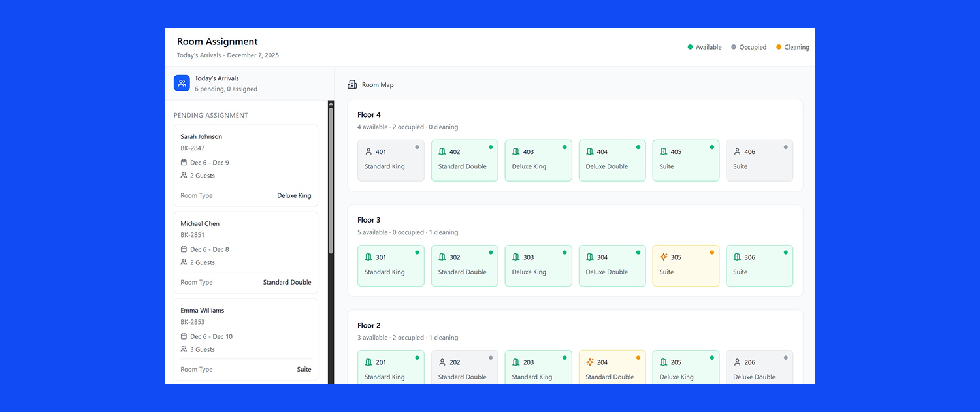
Task: Expand the Floor 3 section header
Action: (369, 219)
